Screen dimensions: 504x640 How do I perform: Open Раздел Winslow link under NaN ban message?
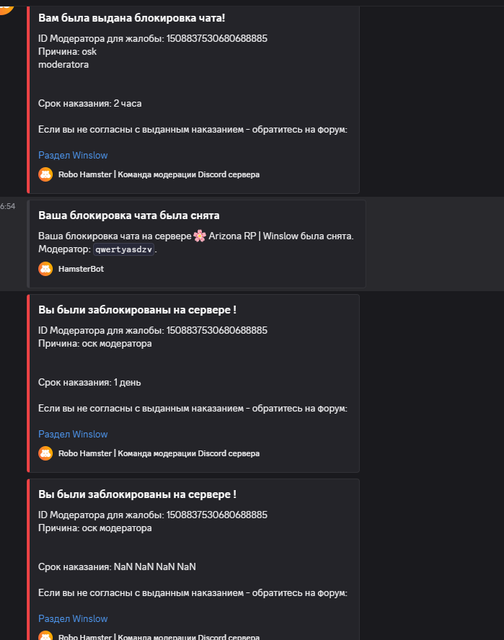[x=73, y=618]
